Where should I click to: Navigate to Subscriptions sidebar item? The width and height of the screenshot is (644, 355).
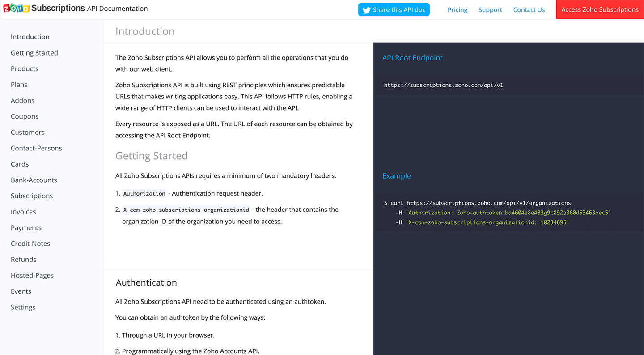point(32,196)
